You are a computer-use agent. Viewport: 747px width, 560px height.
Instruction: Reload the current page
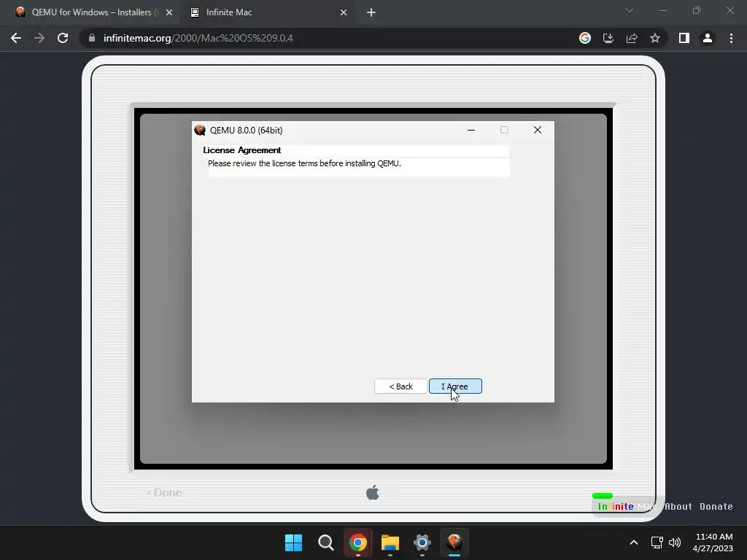pyautogui.click(x=63, y=38)
